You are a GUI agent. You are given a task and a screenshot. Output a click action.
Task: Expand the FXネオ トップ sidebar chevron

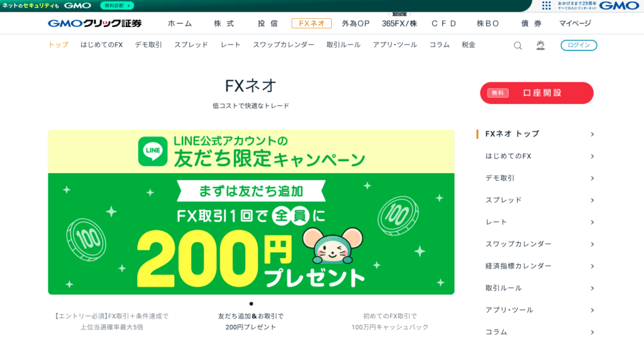[x=592, y=135]
